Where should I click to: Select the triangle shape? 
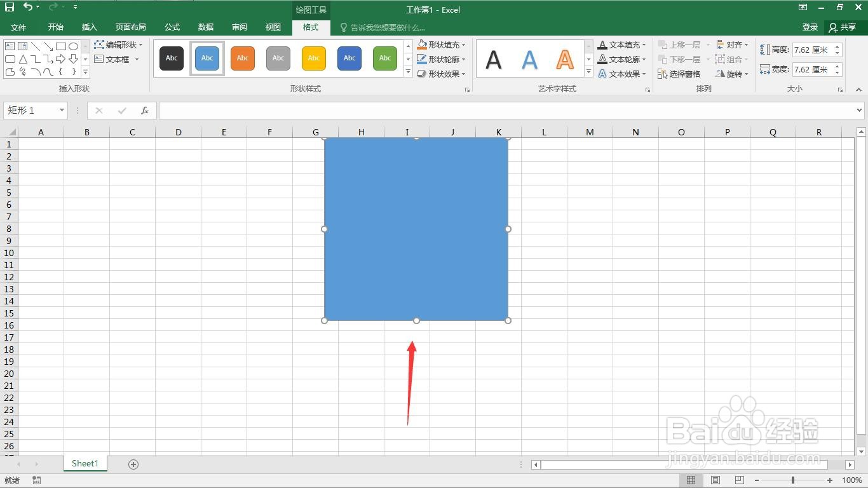23,59
